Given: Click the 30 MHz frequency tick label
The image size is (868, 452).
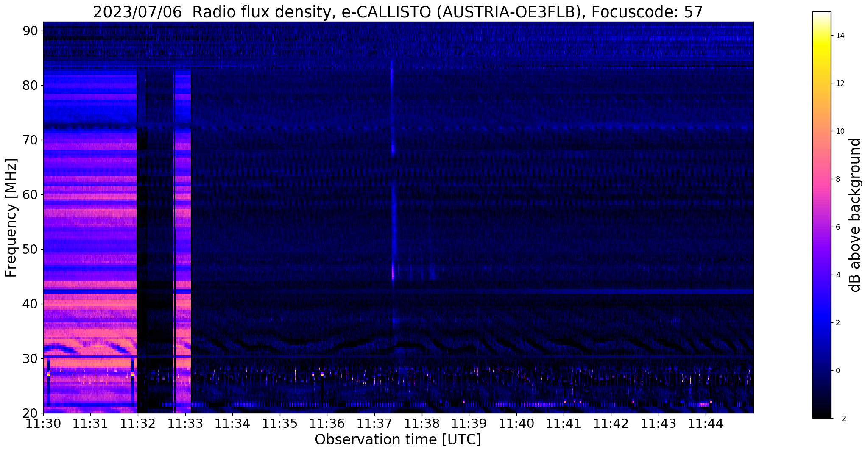Looking at the screenshot, I should [31, 358].
